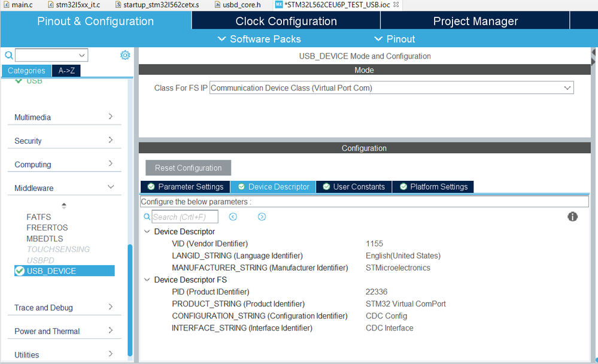Screen dimensions: 598x364
Task: Select MBEDTLS middleware
Action: [45, 238]
